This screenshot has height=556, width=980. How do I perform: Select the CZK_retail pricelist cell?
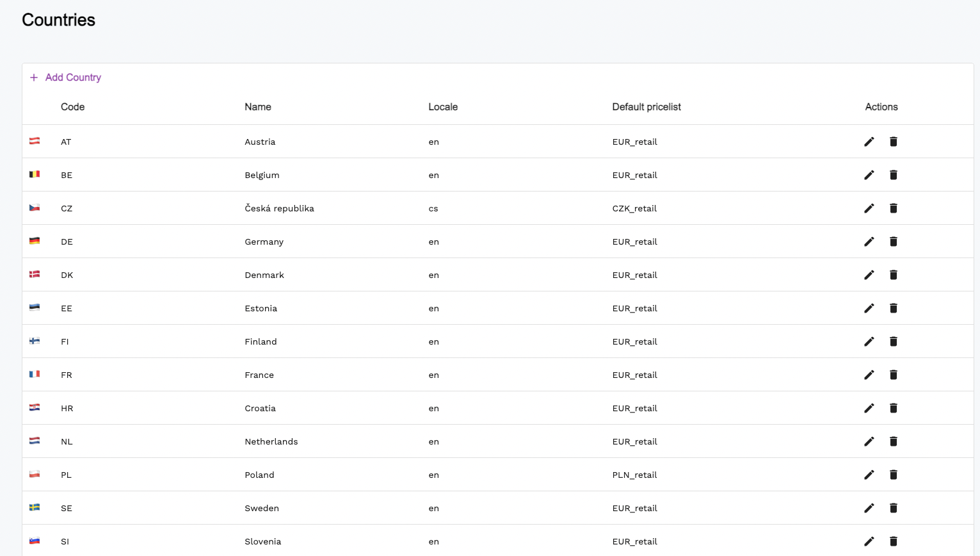click(634, 208)
